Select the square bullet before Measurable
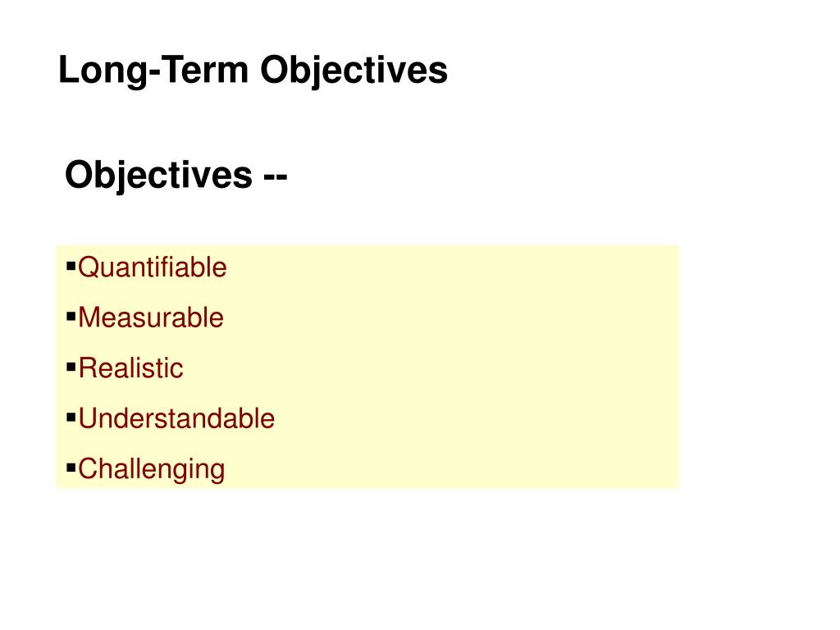The image size is (840, 630). [71, 317]
